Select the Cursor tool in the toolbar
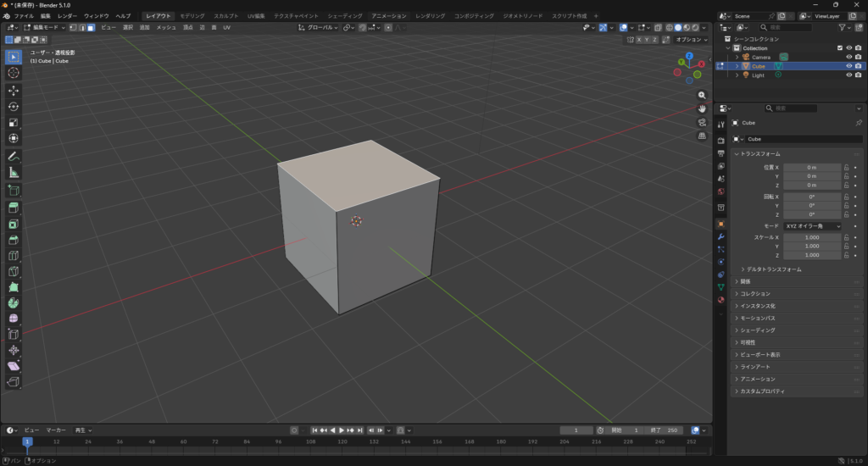Screen dimensions: 868x466 pos(14,73)
